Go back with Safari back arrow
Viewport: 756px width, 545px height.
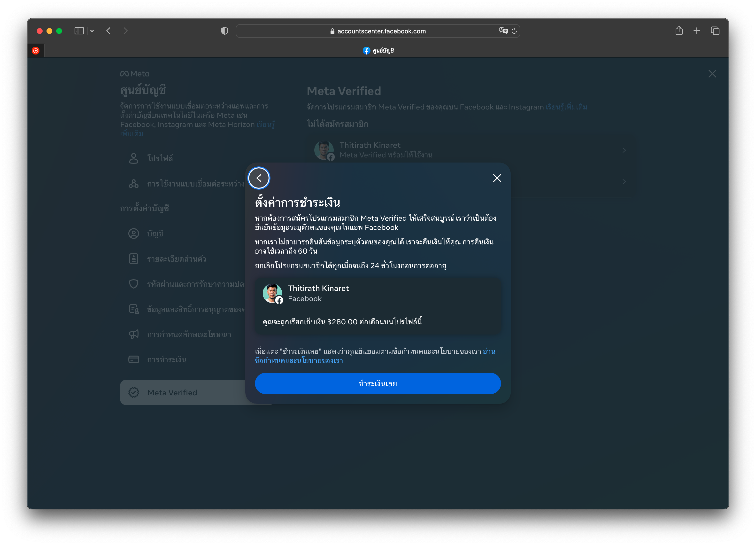tap(108, 31)
